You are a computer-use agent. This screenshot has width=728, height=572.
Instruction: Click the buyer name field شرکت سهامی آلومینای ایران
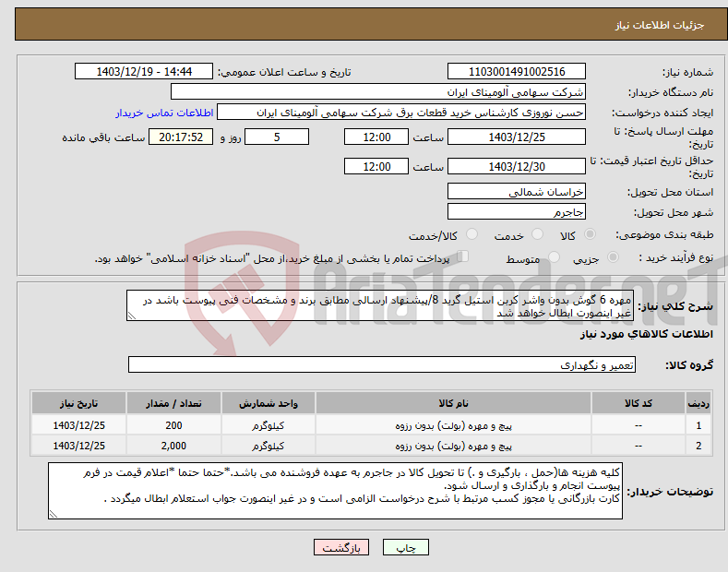[x=378, y=92]
